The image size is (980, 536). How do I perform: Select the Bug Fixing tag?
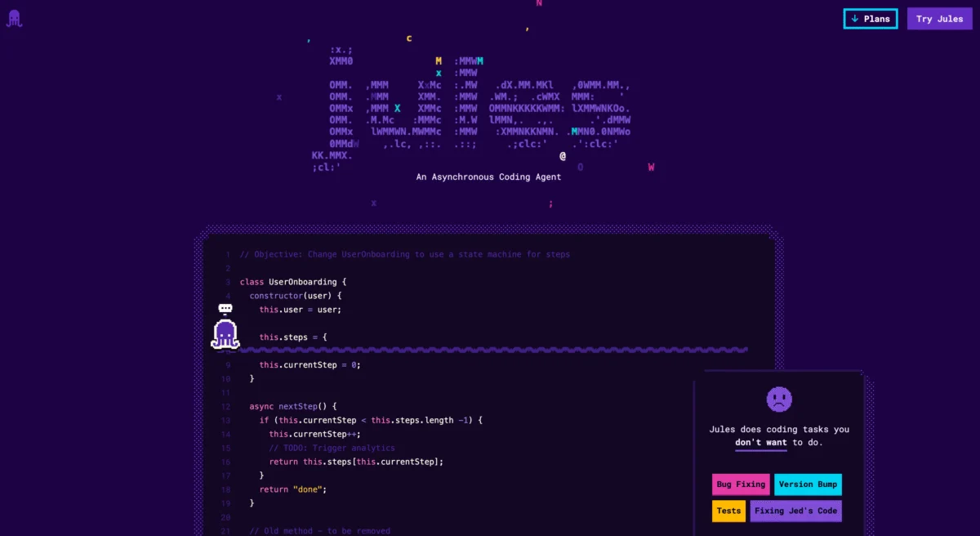pos(741,485)
